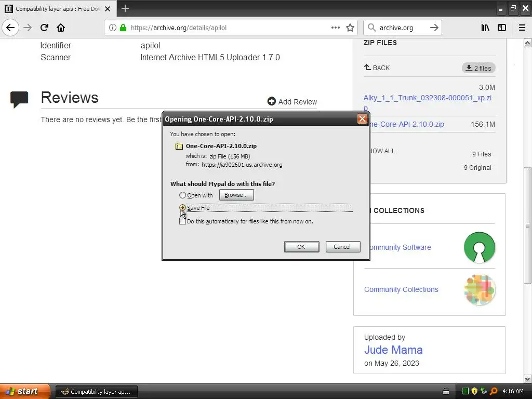
Task: Click the Internet Archive HTML5 Uploader text
Action: coord(210,57)
